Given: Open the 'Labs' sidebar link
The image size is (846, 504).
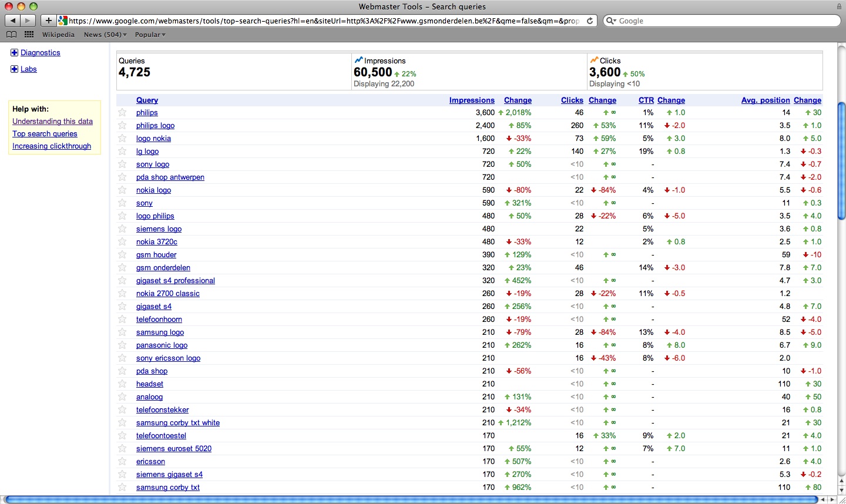Looking at the screenshot, I should (29, 69).
